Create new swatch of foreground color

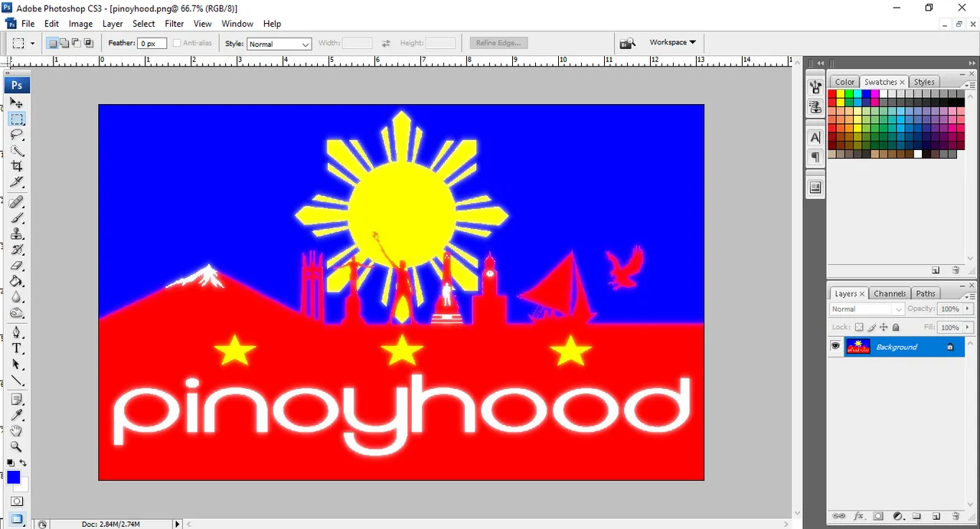(936, 270)
